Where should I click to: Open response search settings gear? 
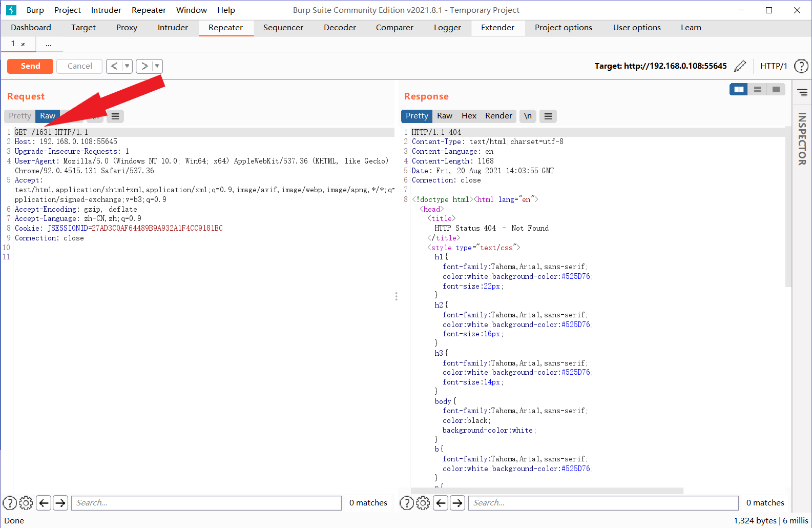[x=423, y=503]
